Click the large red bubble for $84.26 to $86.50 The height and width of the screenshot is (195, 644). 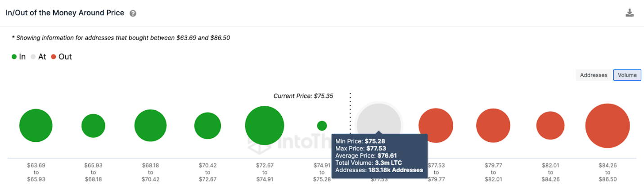[x=608, y=126]
